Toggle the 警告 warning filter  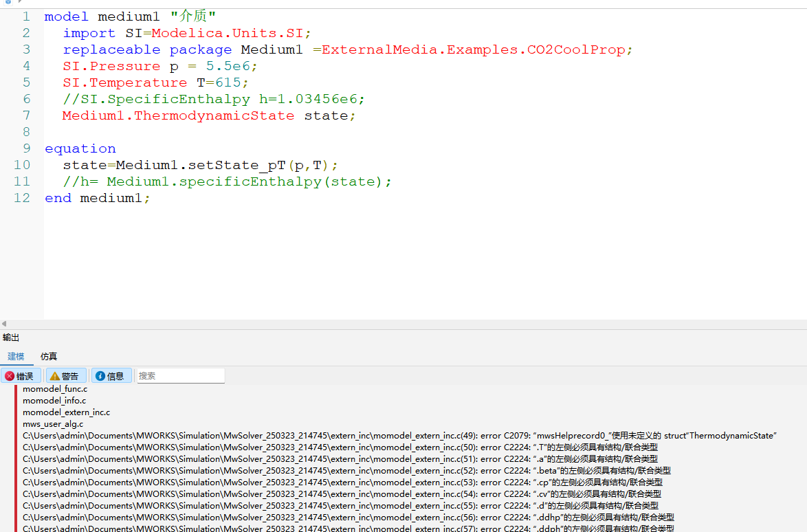(65, 376)
